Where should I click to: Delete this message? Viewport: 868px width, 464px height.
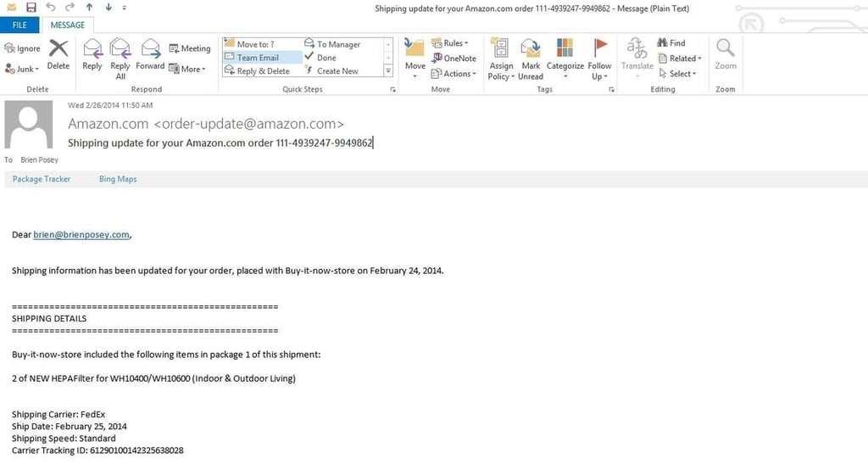(x=58, y=54)
